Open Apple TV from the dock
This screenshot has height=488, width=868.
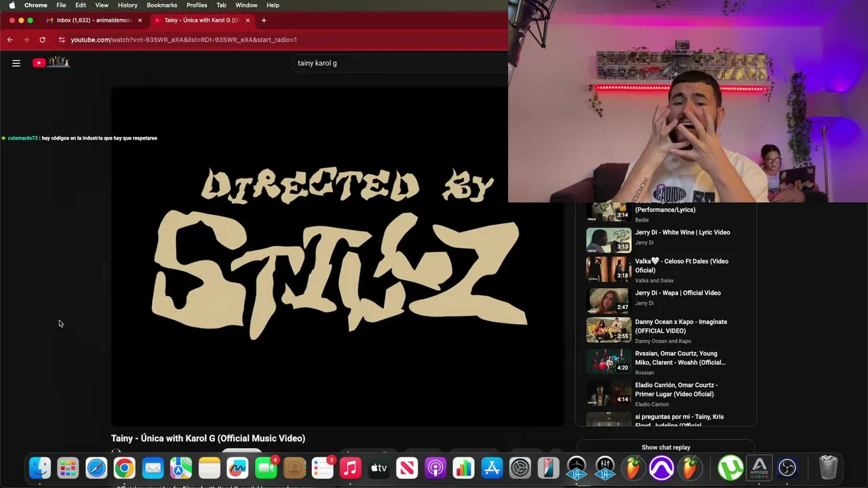(x=379, y=468)
